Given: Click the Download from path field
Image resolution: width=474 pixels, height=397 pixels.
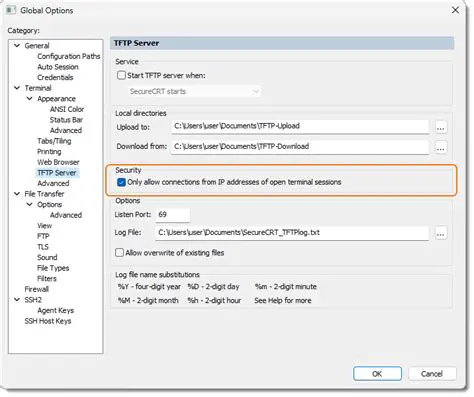Looking at the screenshot, I should 300,147.
